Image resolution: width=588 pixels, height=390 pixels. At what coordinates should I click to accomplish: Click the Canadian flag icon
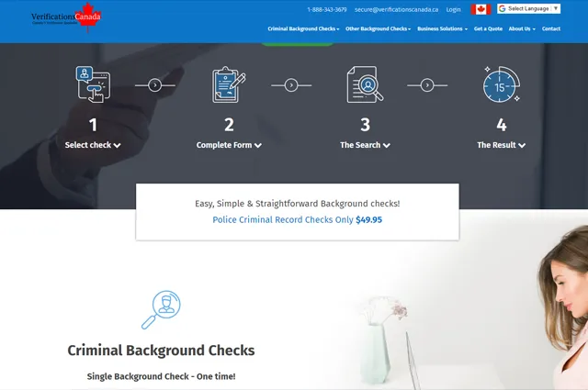(x=481, y=9)
